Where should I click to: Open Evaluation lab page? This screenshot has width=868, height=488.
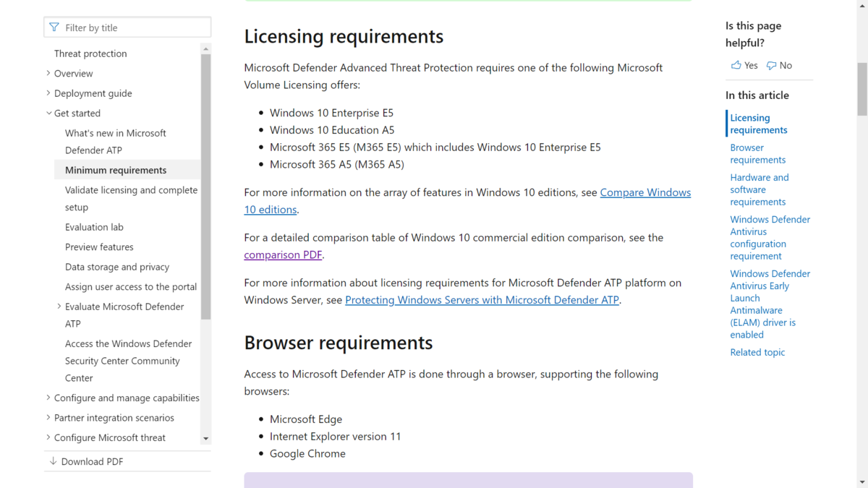[x=94, y=227]
